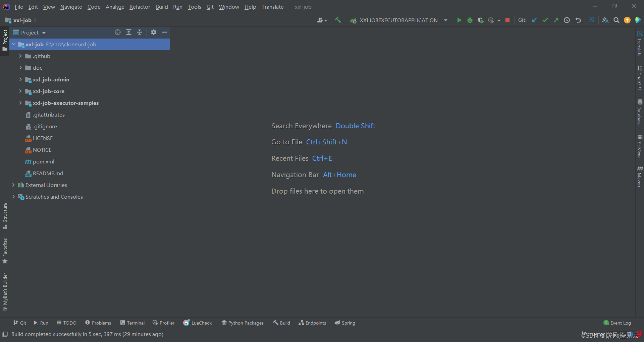Image resolution: width=644 pixels, height=342 pixels.
Task: Collapse all in Project panel
Action: pyautogui.click(x=140, y=32)
